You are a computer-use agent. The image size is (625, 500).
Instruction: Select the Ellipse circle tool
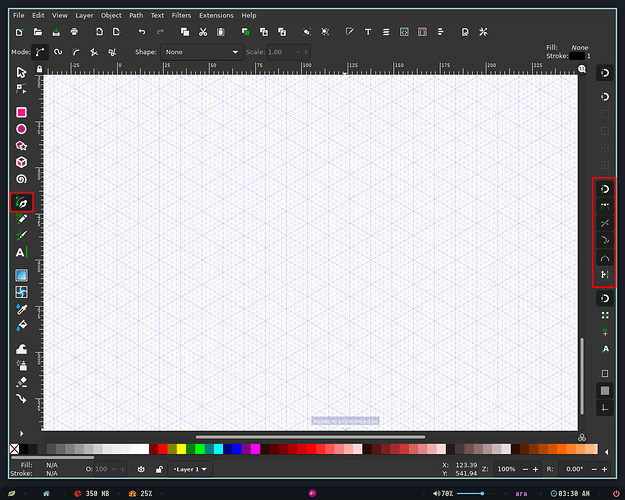22,129
